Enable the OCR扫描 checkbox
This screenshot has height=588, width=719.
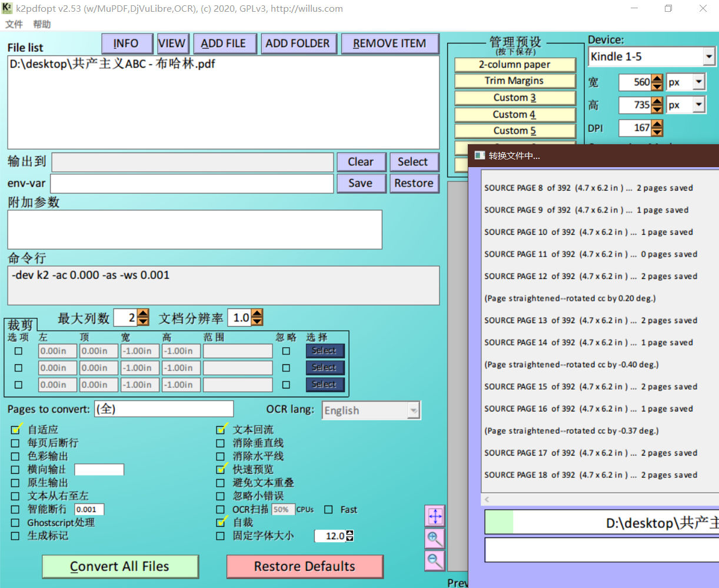point(221,510)
